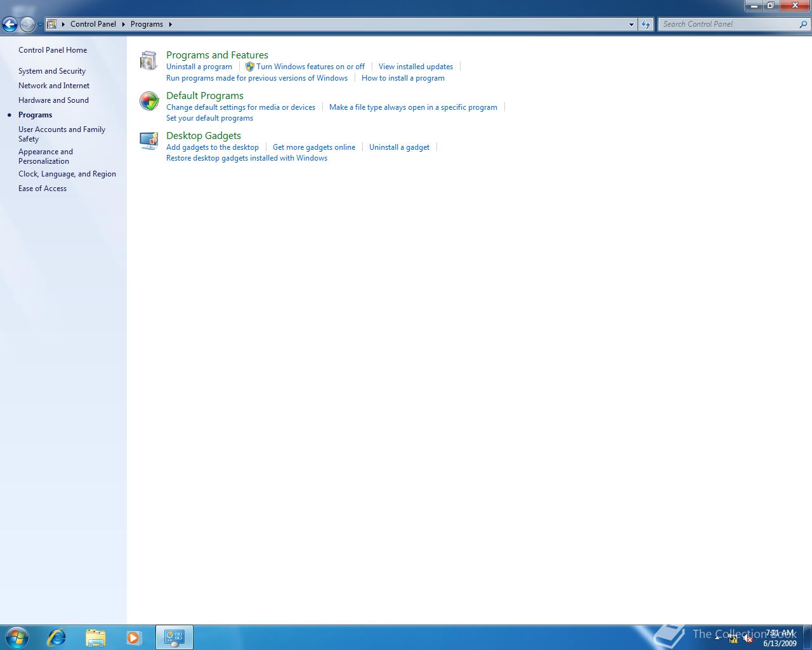Viewport: 812px width, 650px height.
Task: Click Add gadgets to the desktop
Action: point(213,147)
